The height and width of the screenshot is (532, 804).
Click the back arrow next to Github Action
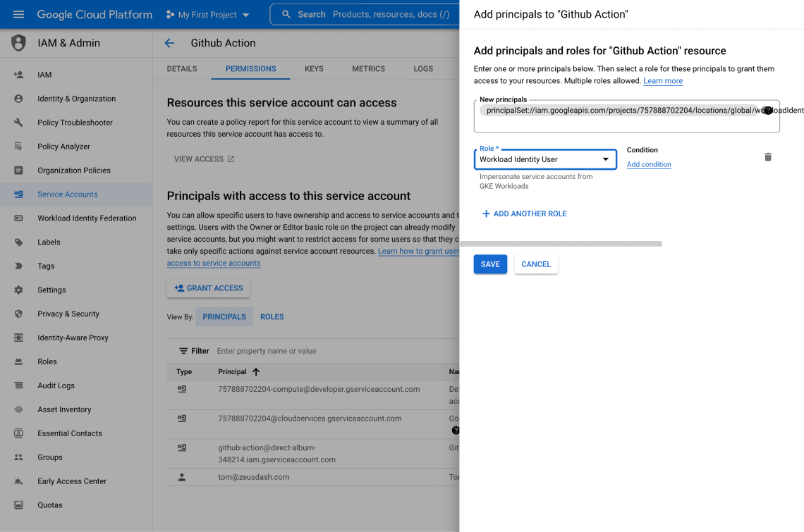pyautogui.click(x=169, y=43)
